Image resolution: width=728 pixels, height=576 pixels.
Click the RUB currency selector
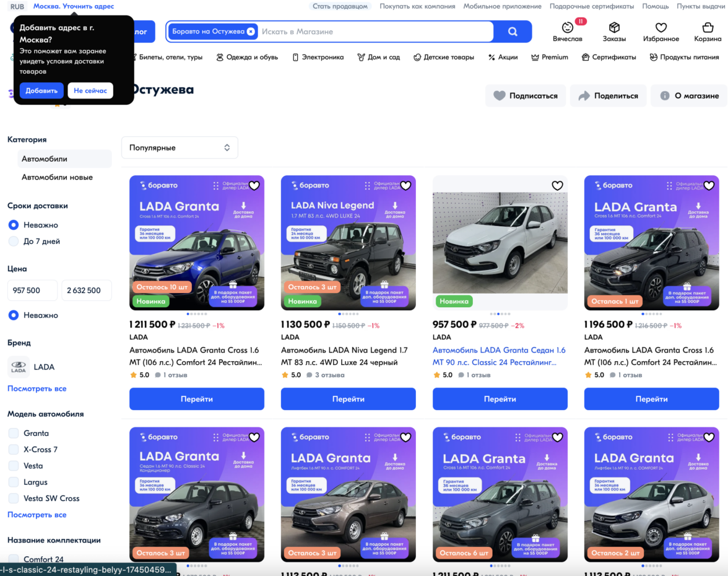pyautogui.click(x=17, y=6)
